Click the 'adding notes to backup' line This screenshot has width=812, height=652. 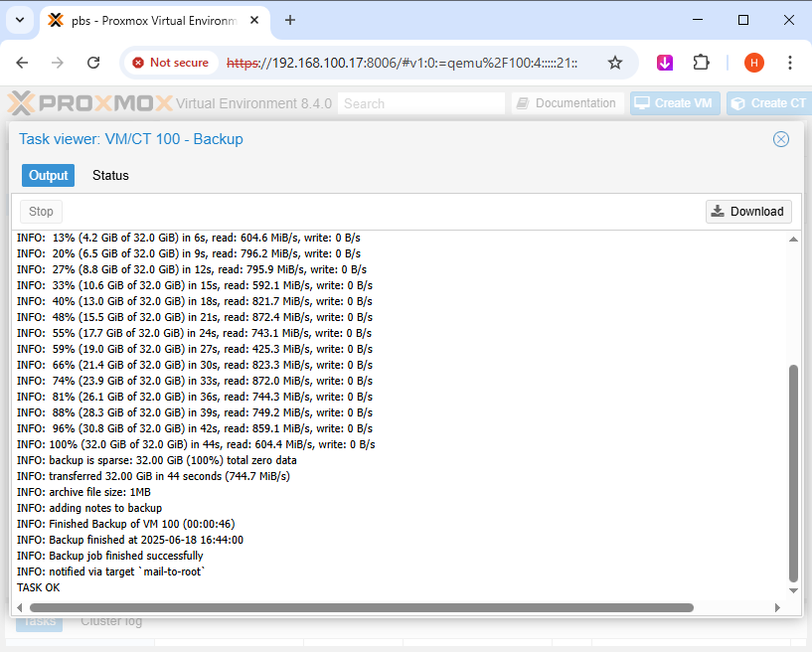click(x=89, y=508)
